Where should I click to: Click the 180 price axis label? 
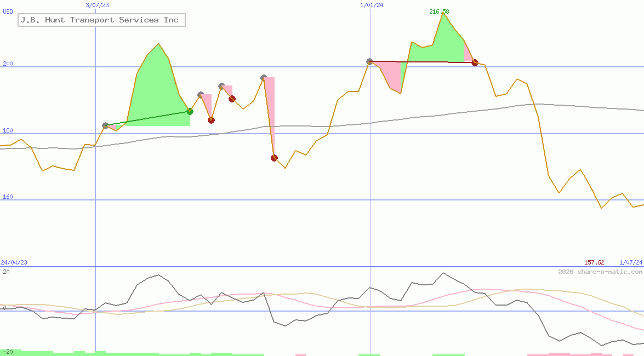tap(8, 130)
